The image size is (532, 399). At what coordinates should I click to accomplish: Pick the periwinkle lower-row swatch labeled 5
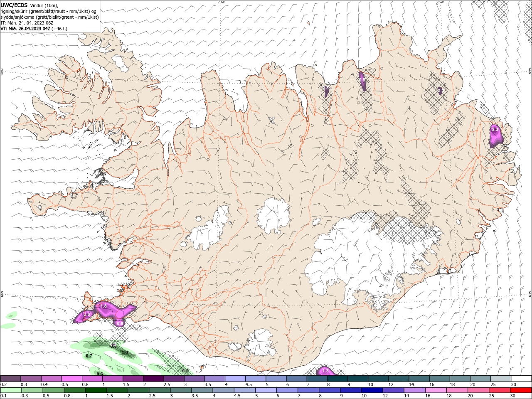[x=265, y=390]
